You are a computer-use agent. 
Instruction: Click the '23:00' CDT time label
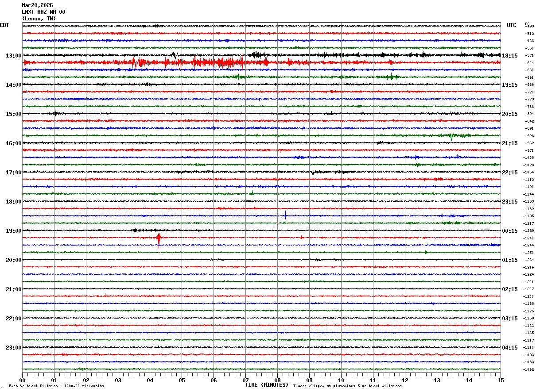point(14,348)
